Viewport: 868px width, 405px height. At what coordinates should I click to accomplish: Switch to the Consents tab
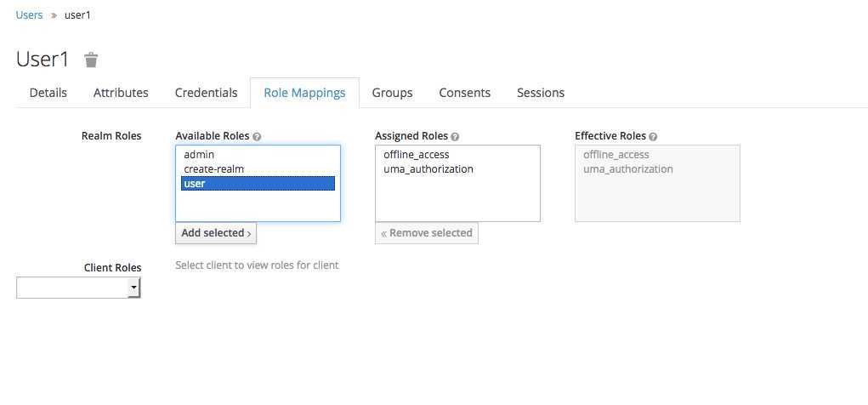(x=464, y=93)
